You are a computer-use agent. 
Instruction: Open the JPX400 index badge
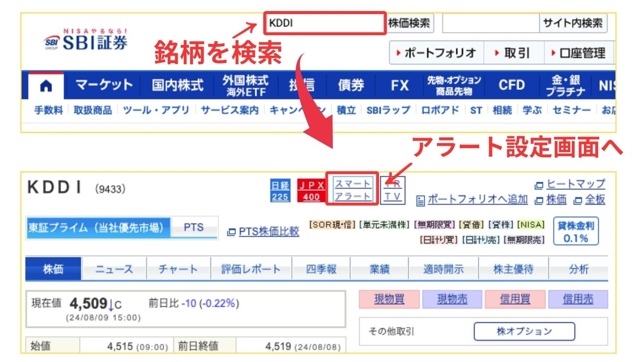(x=311, y=191)
